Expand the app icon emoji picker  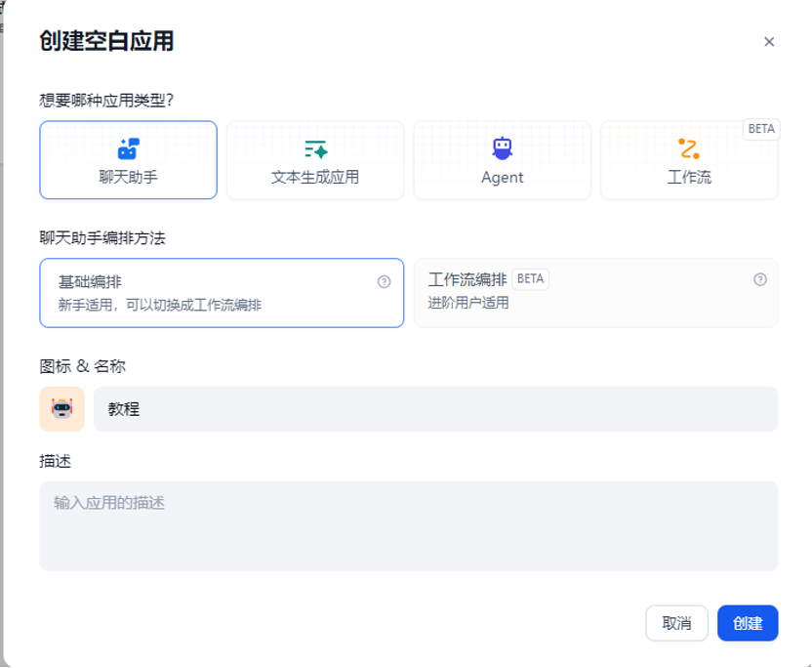61,408
